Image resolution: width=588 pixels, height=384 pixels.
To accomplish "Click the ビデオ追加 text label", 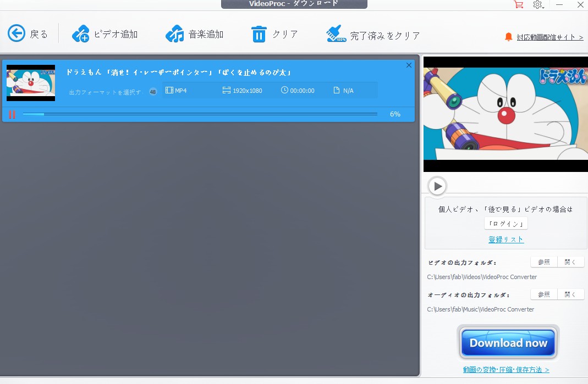I will (x=116, y=34).
